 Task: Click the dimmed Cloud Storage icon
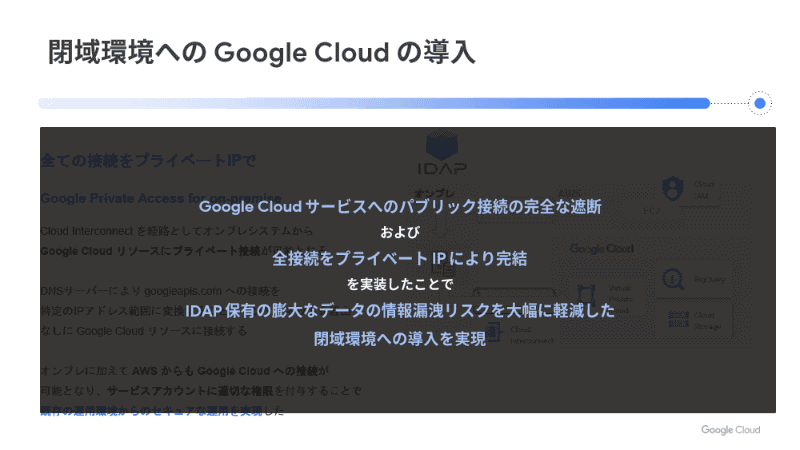pyautogui.click(x=678, y=320)
